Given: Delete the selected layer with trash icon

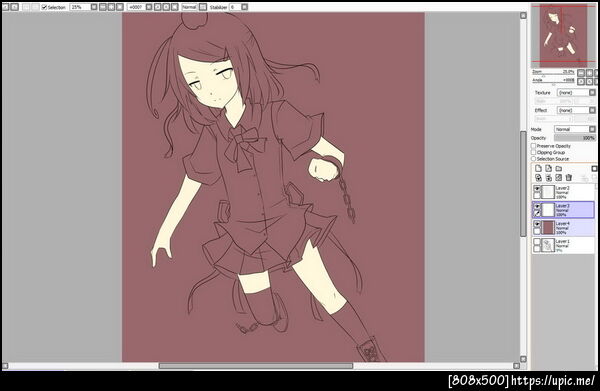Looking at the screenshot, I should point(569,178).
